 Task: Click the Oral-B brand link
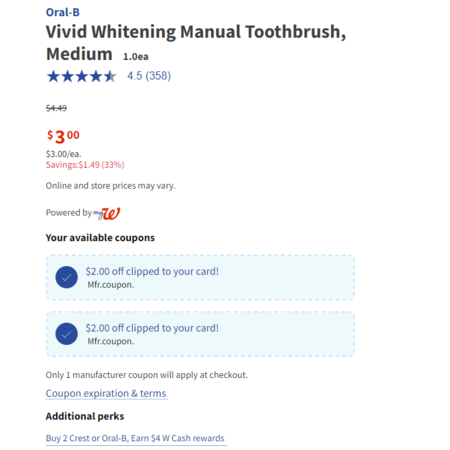(x=63, y=12)
